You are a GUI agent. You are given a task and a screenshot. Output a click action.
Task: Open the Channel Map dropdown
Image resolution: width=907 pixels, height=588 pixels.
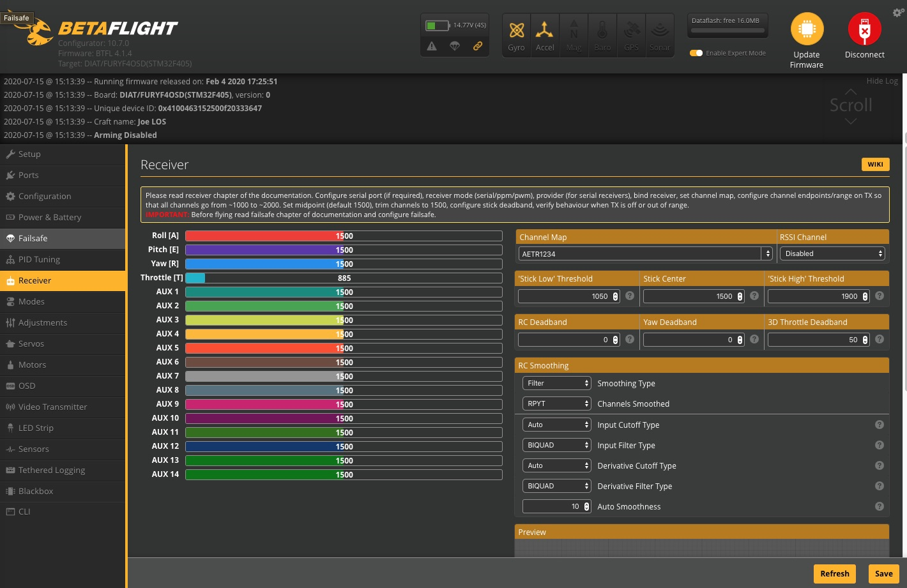[645, 253]
